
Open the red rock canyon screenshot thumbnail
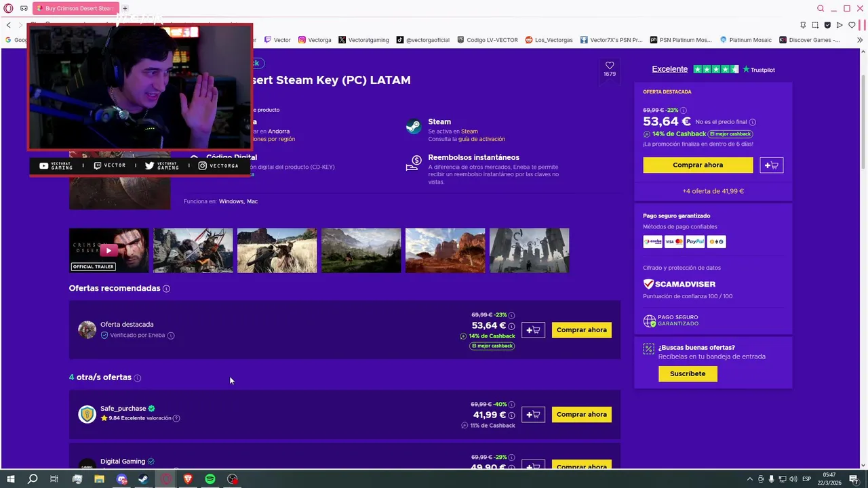pyautogui.click(x=445, y=251)
